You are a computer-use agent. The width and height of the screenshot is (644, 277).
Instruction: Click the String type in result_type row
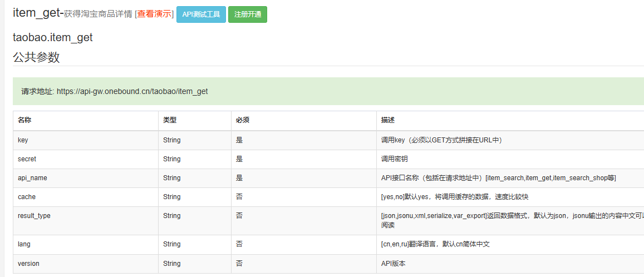(171, 215)
